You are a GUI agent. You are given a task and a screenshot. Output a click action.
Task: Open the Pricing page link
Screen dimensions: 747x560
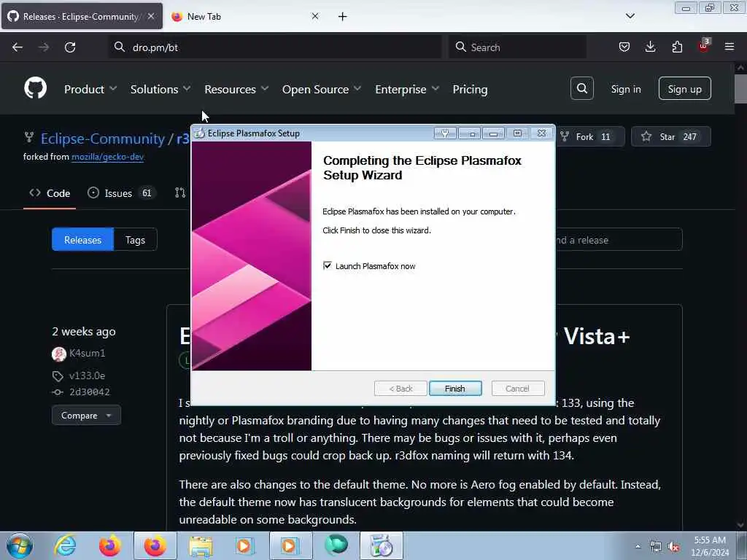coord(471,89)
